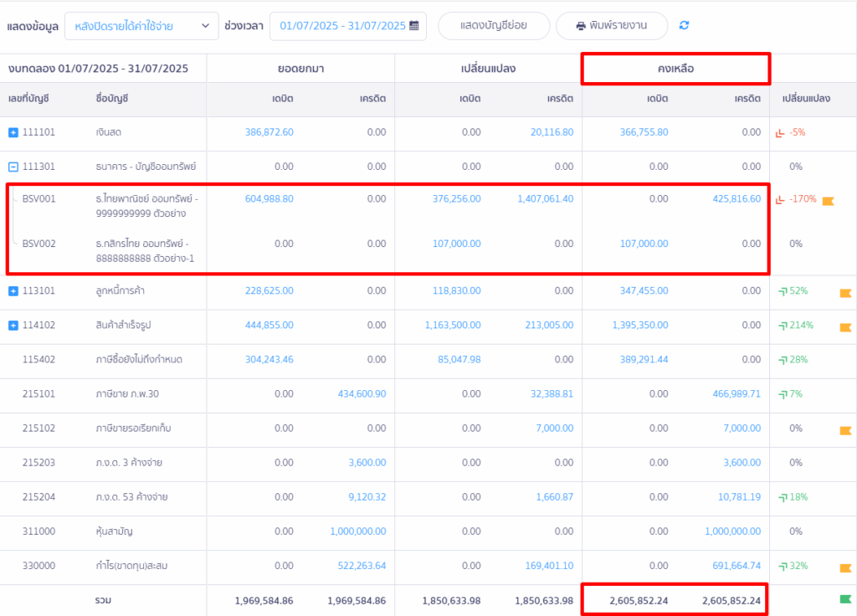Click the แสดงบัญชีย่อย button

[494, 26]
